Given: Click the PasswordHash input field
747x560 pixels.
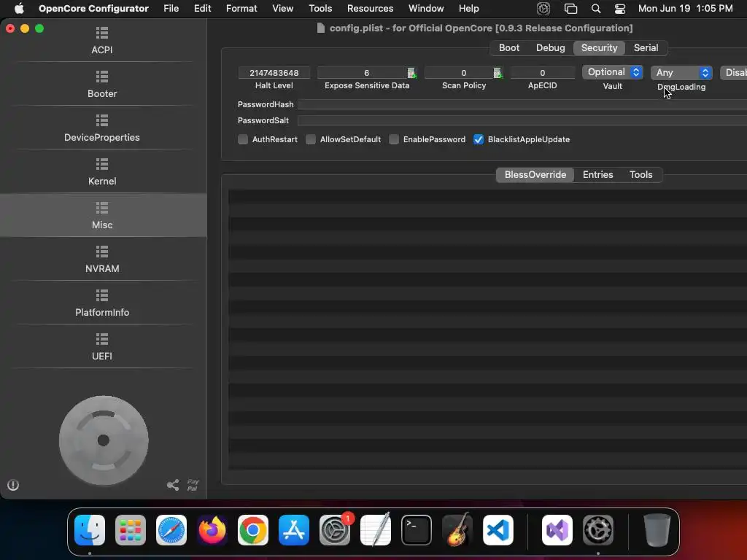Looking at the screenshot, I should [522, 104].
